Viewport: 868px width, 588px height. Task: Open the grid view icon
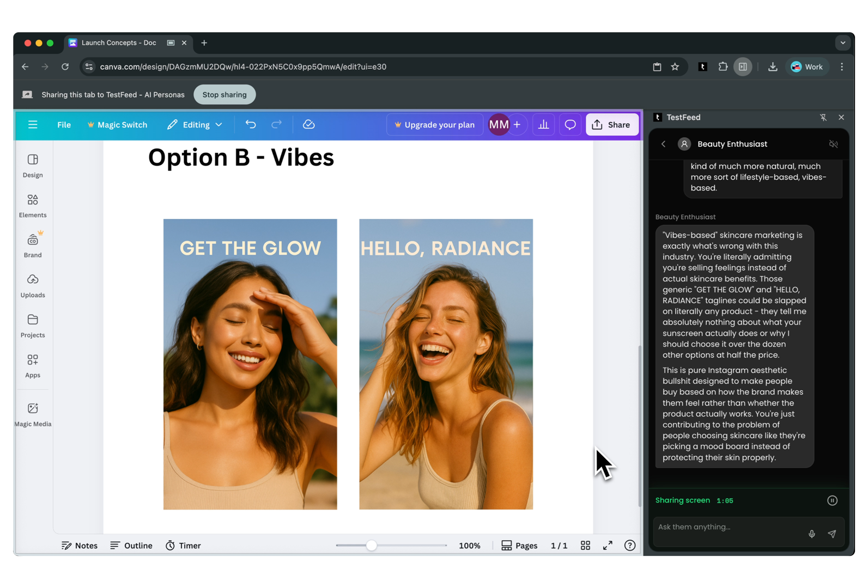click(585, 546)
